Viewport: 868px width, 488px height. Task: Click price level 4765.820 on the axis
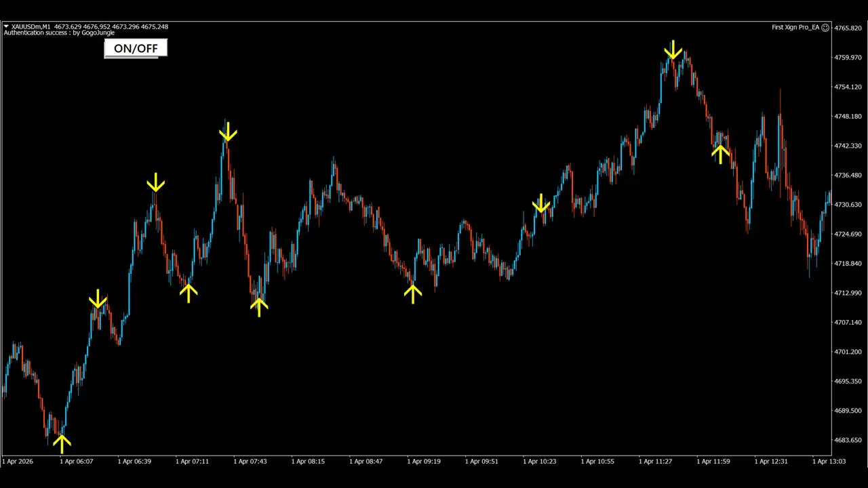[x=848, y=28]
